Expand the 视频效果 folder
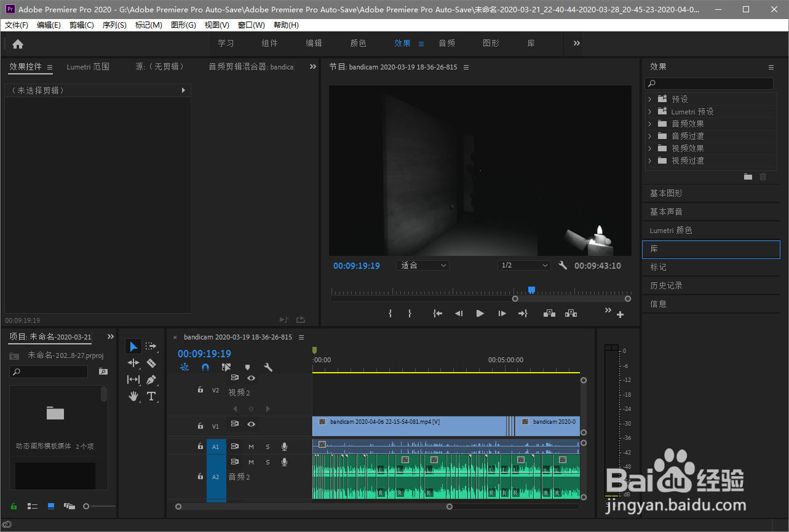 [649, 148]
